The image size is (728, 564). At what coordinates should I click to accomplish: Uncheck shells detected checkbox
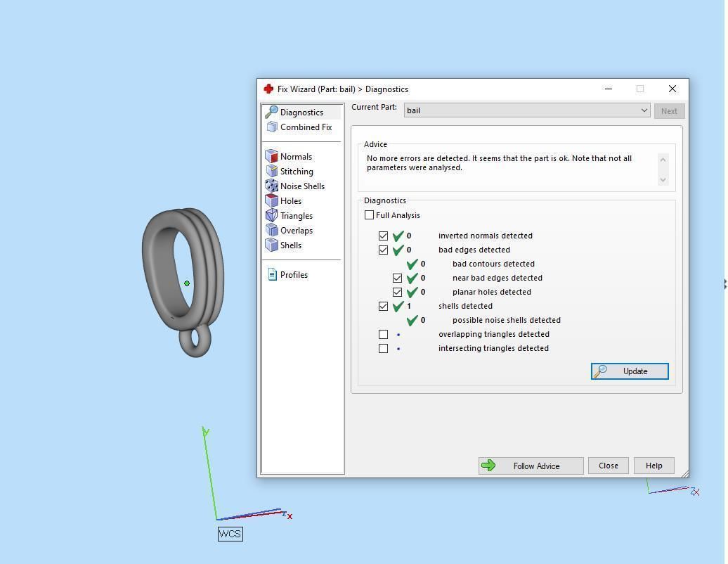(x=383, y=306)
